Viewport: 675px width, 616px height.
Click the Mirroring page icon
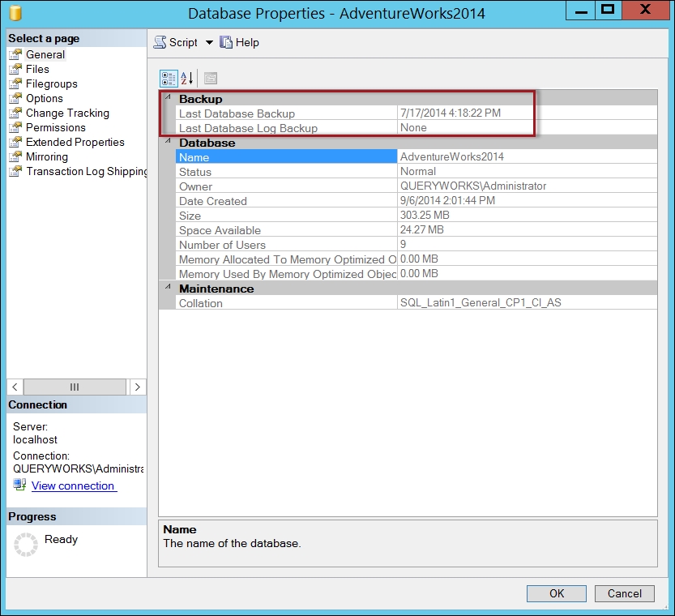[x=15, y=157]
